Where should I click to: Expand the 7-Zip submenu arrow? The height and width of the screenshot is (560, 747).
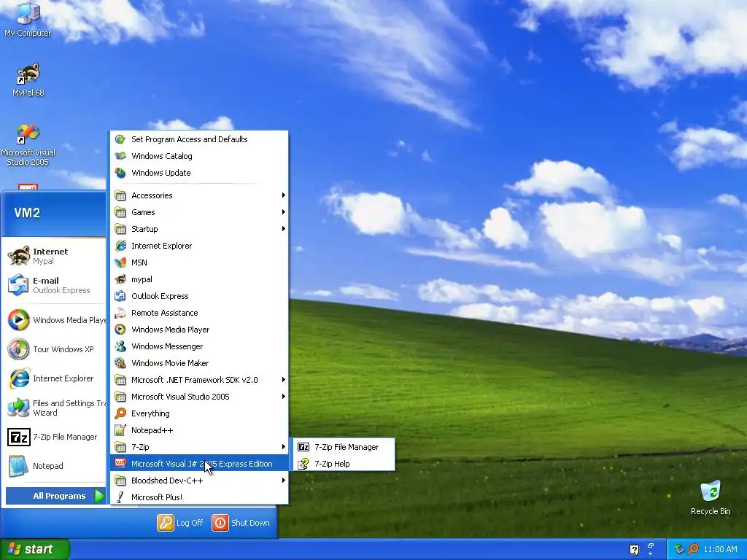click(284, 447)
